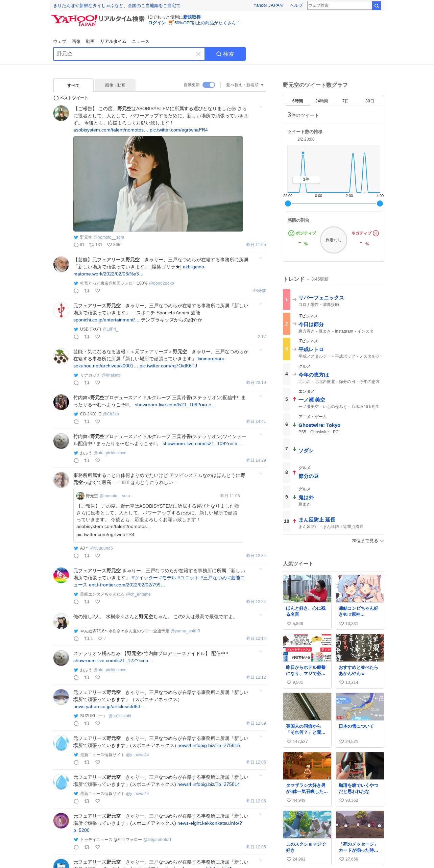This screenshot has width=434, height=868.
Task: Click the negative frowning face icon
Action: (x=376, y=233)
